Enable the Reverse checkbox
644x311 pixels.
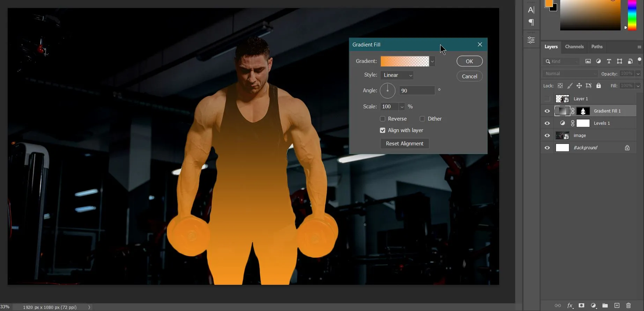[383, 119]
